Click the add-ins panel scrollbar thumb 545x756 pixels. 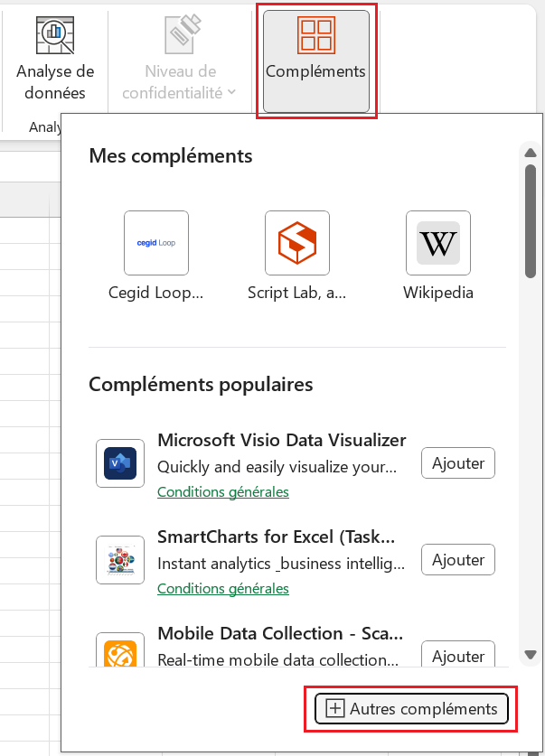[531, 221]
